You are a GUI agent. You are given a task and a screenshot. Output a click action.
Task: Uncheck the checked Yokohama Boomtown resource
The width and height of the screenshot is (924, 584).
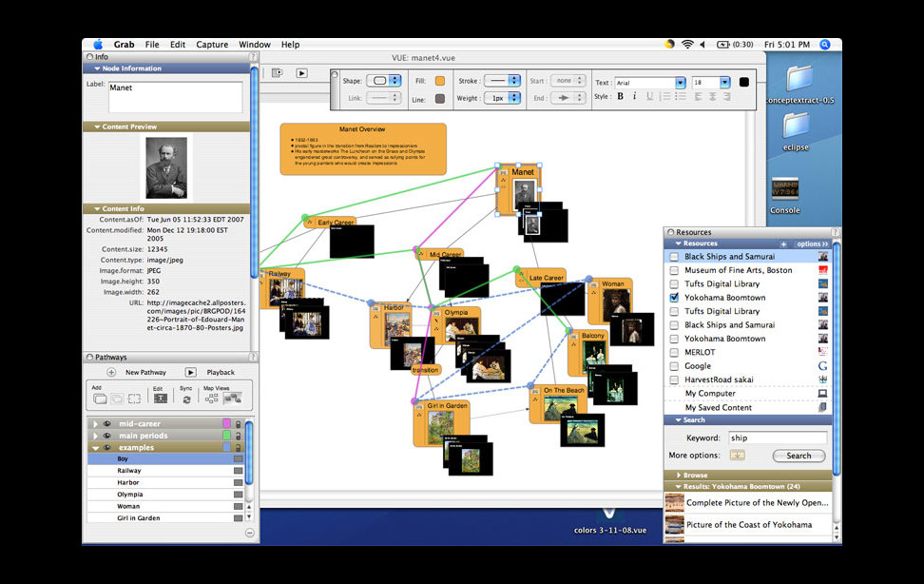tap(674, 298)
